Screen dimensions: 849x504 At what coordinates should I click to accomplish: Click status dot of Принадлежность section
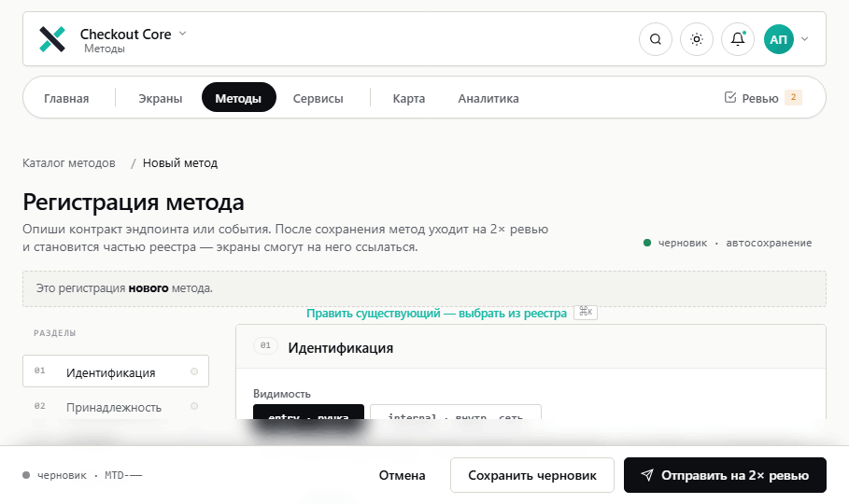point(194,406)
